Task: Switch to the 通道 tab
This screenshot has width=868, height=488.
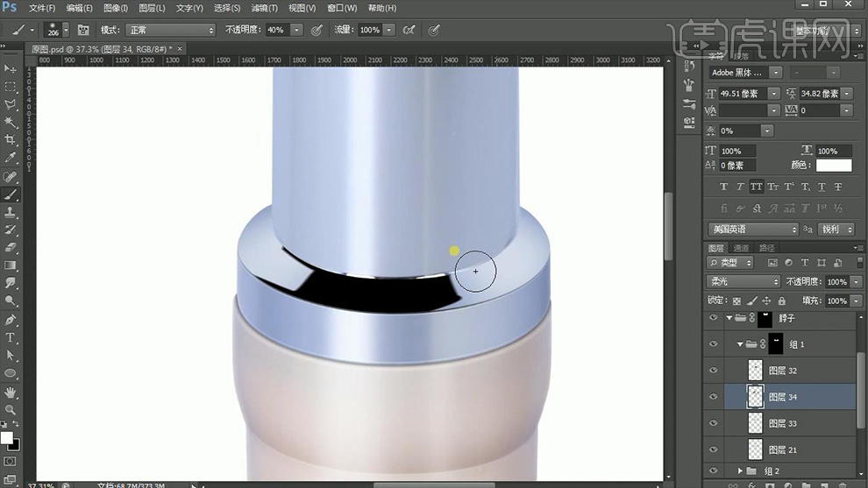Action: tap(742, 248)
